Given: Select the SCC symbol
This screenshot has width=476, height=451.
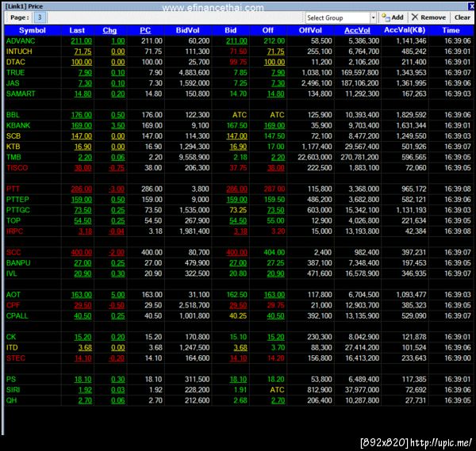Looking at the screenshot, I should click(13, 252).
